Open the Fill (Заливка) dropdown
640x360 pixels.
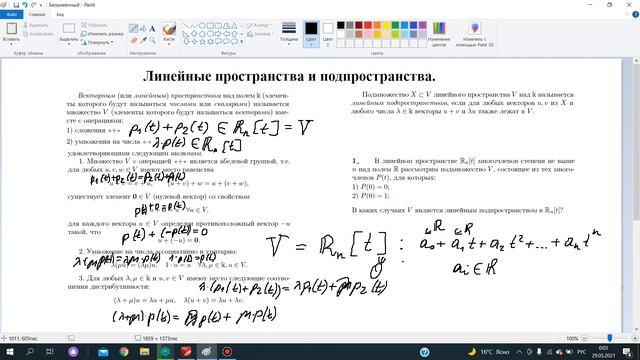pyautogui.click(x=259, y=34)
